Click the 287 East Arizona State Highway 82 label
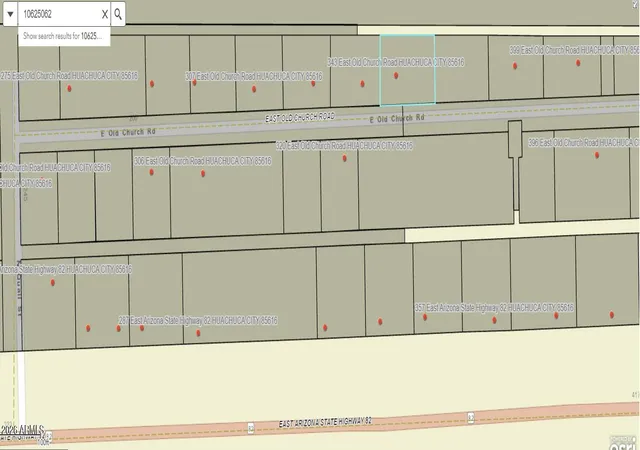640x450 pixels. [x=198, y=321]
